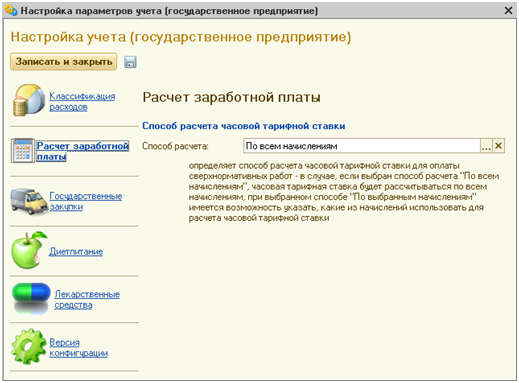Click the green gear icon
Viewport: 519px width, 383px height.
click(x=29, y=346)
